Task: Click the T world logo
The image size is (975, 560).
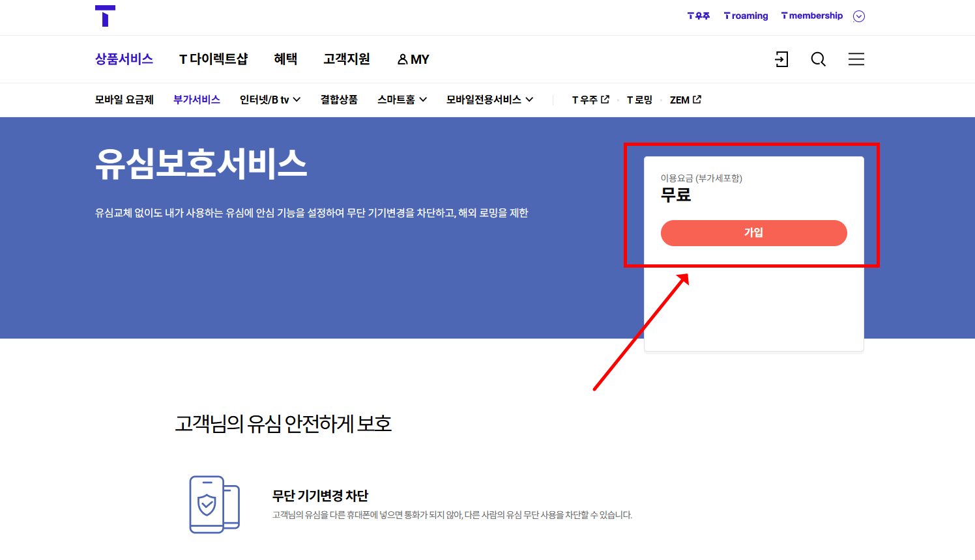Action: [106, 16]
